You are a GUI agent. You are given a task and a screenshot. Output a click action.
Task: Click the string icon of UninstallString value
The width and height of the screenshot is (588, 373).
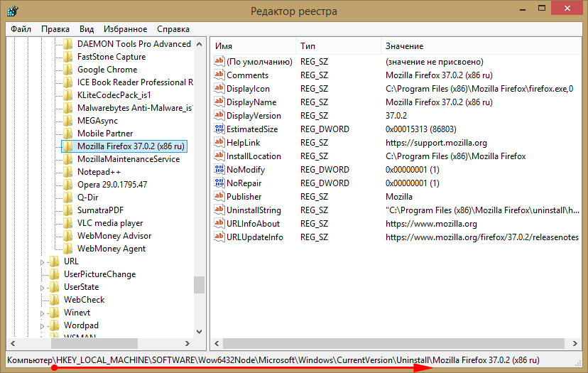coord(219,210)
